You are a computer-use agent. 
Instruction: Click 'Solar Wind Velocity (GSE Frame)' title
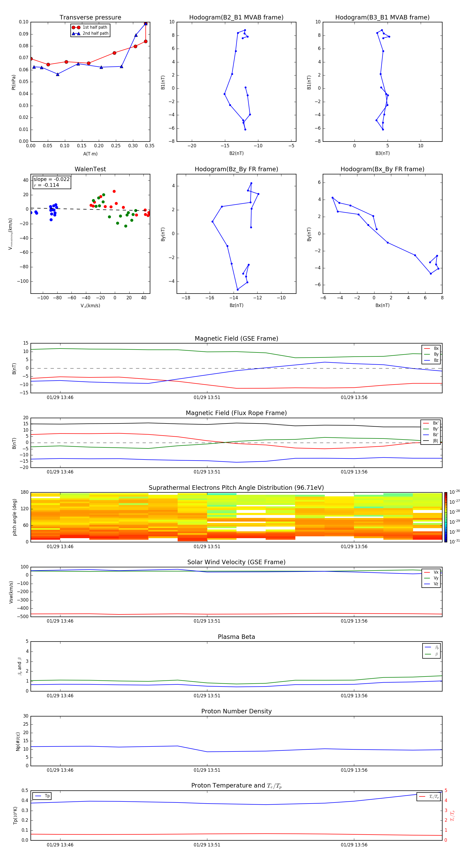click(x=236, y=562)
